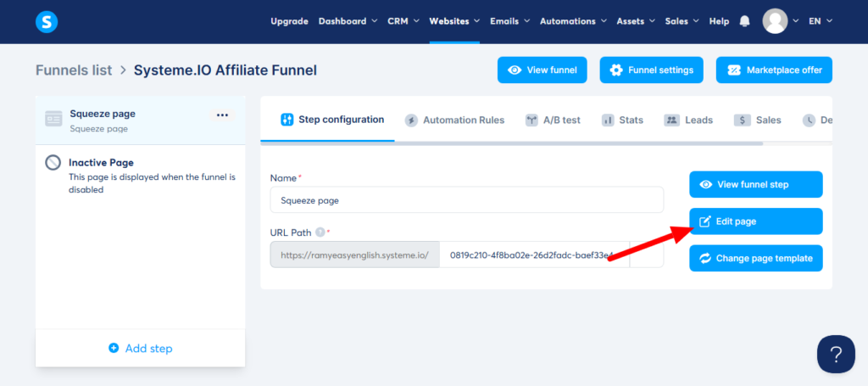The height and width of the screenshot is (386, 868).
Task: Click the Name input field
Action: 467,200
